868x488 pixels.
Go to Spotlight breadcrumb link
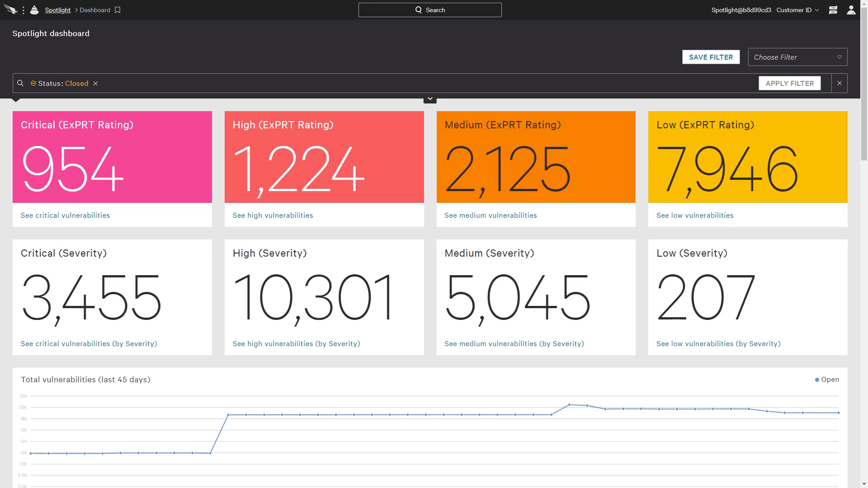click(x=58, y=10)
